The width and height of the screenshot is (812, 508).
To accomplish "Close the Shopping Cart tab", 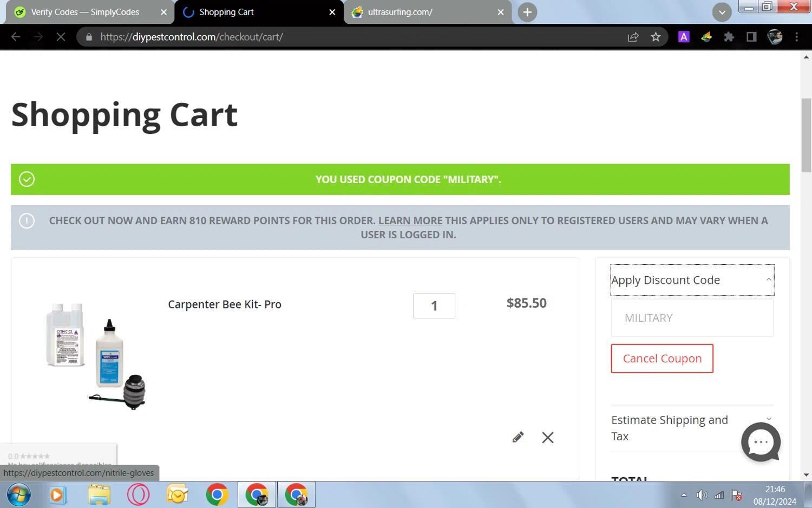I will (x=332, y=12).
